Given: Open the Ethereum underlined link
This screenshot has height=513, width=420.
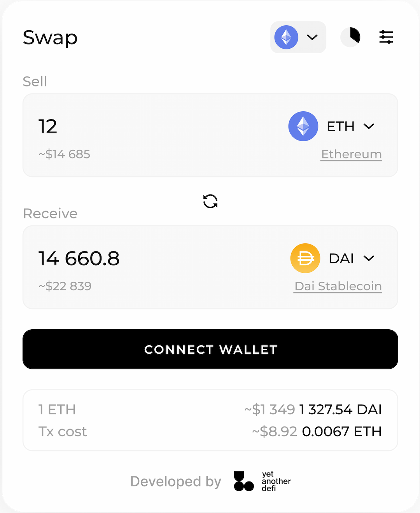Looking at the screenshot, I should point(351,155).
